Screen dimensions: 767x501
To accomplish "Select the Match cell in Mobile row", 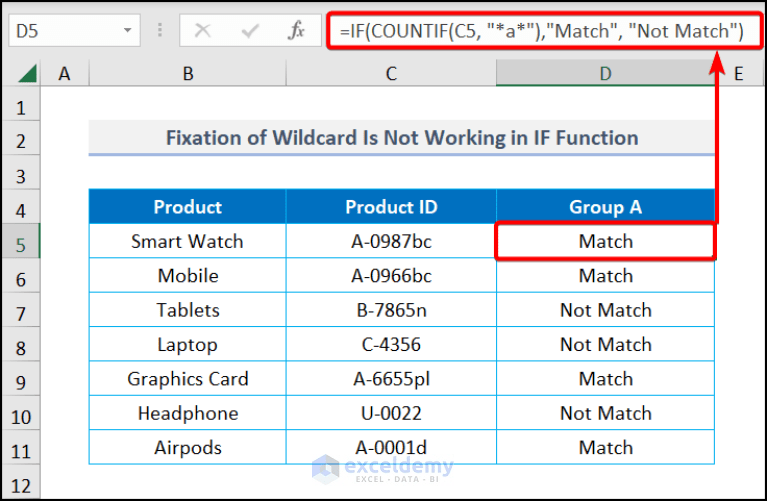I will tap(606, 275).
